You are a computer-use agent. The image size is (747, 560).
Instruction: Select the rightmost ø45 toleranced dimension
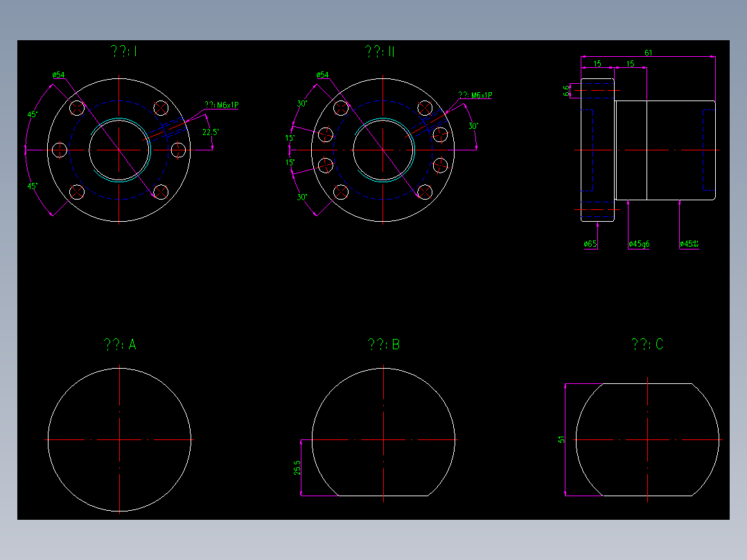click(x=690, y=243)
